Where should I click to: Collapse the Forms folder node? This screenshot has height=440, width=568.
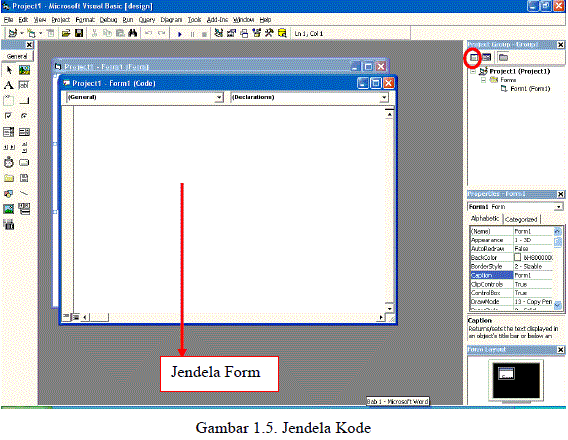coord(483,80)
